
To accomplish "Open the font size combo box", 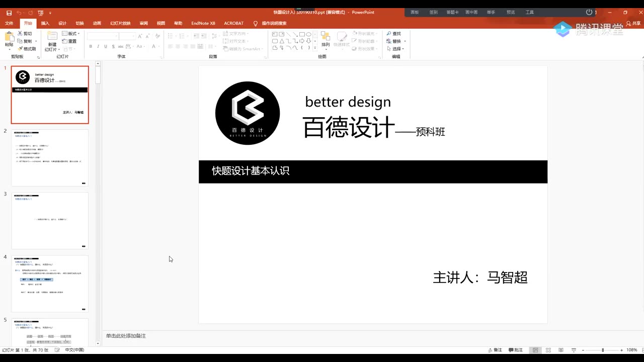I will pyautogui.click(x=127, y=36).
